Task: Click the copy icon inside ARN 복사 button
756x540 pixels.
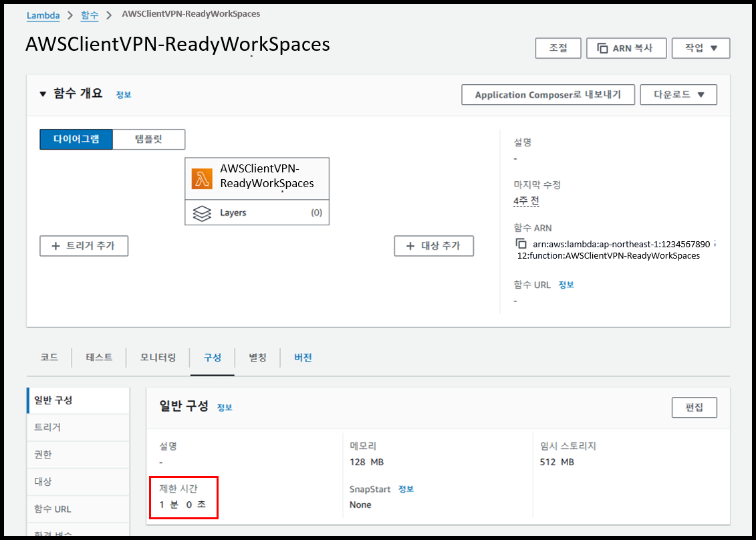Action: pos(602,48)
